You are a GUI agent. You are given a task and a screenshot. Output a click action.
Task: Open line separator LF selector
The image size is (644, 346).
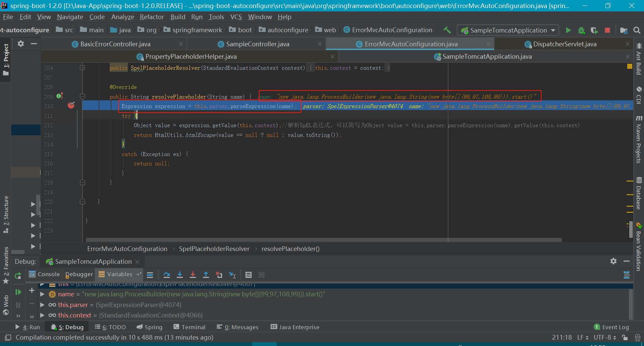point(583,337)
